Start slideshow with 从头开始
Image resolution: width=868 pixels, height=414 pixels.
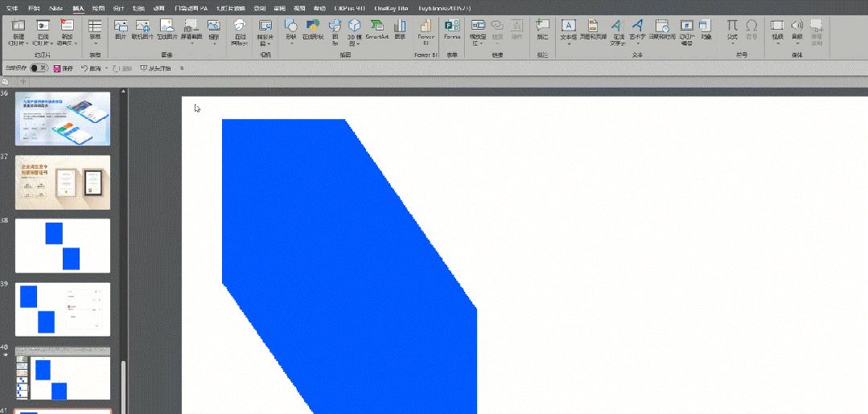[x=155, y=68]
